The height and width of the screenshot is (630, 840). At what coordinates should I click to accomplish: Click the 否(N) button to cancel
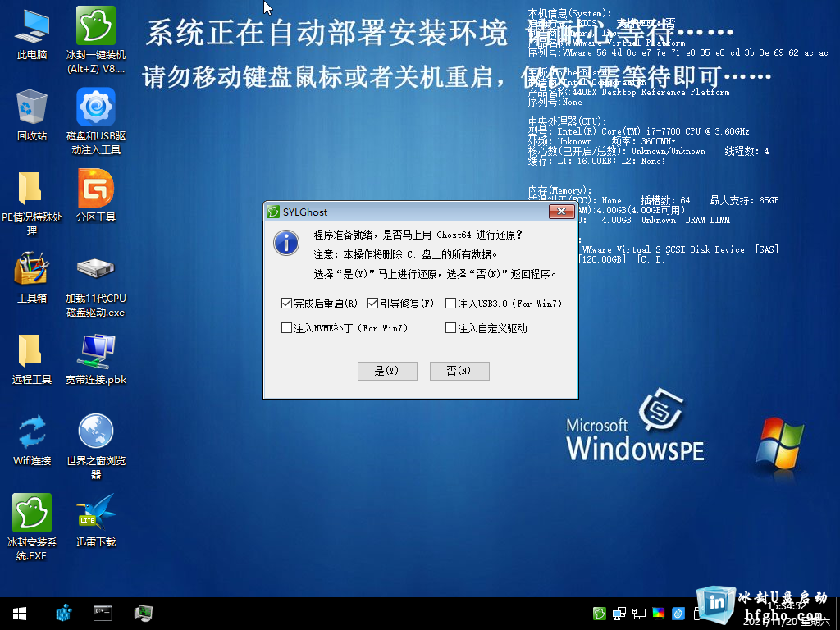click(459, 371)
